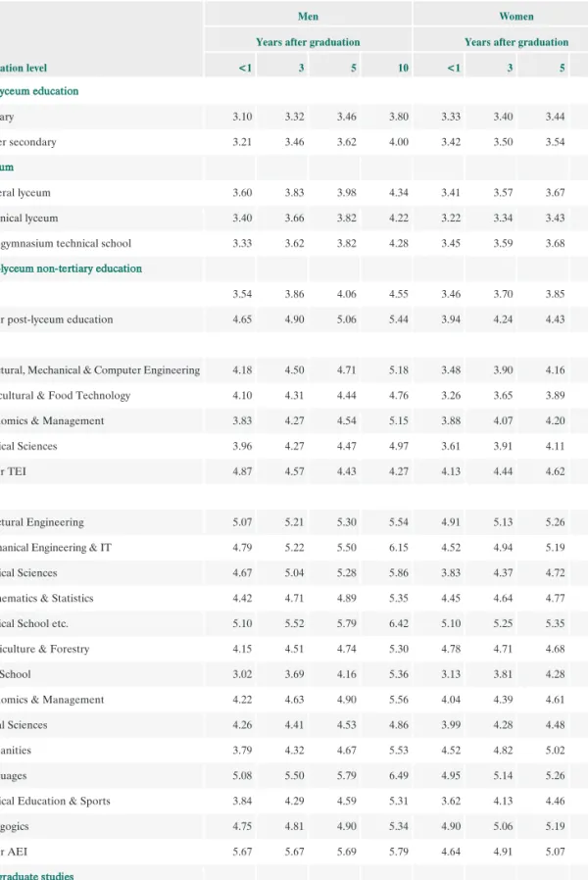
Task: Click the 'Engineering & IT' row label
Action: (x=73, y=547)
